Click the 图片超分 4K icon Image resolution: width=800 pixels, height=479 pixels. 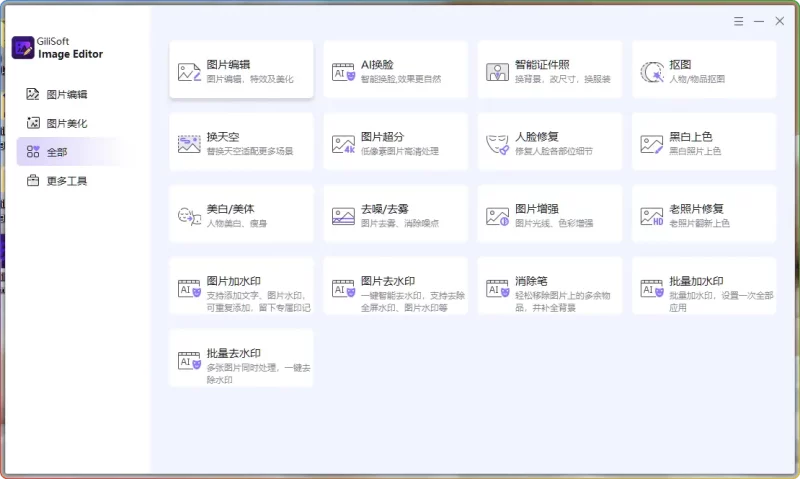click(343, 144)
